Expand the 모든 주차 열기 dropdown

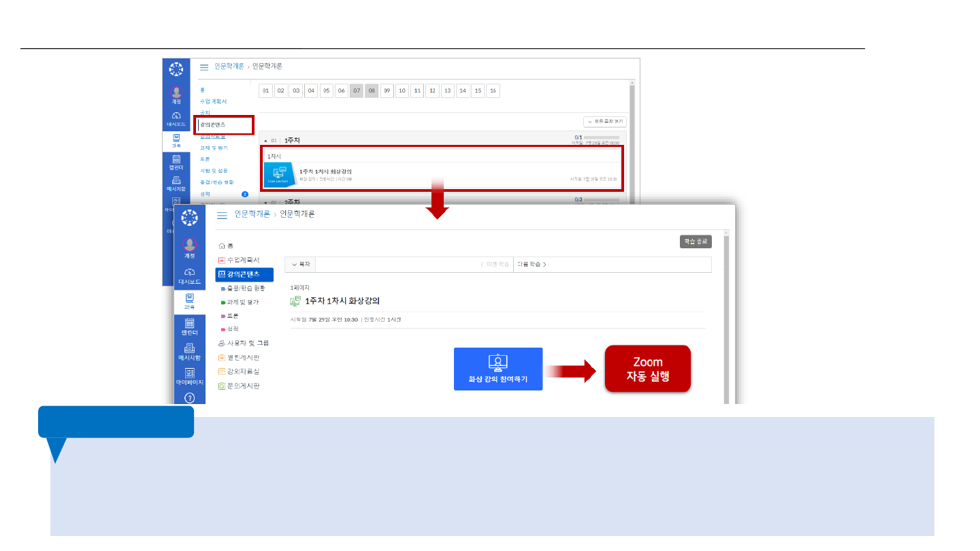pos(604,122)
